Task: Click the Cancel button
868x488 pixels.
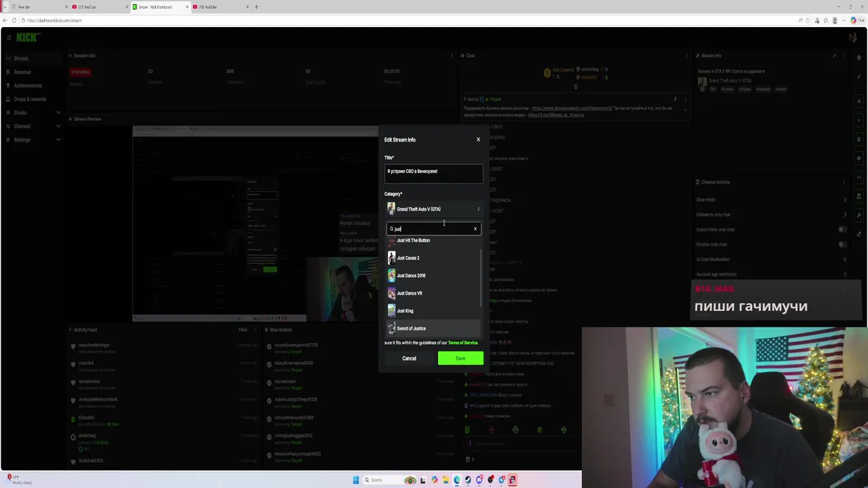Action: [x=409, y=359]
